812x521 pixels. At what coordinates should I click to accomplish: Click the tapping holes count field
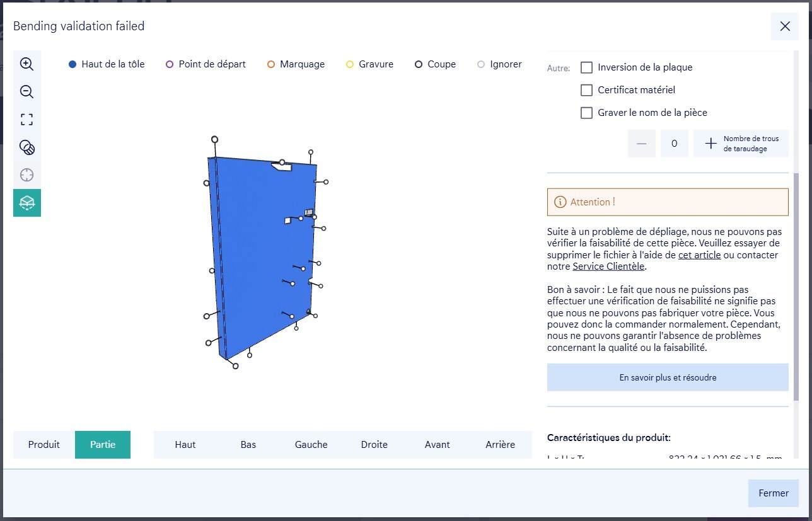click(x=675, y=144)
